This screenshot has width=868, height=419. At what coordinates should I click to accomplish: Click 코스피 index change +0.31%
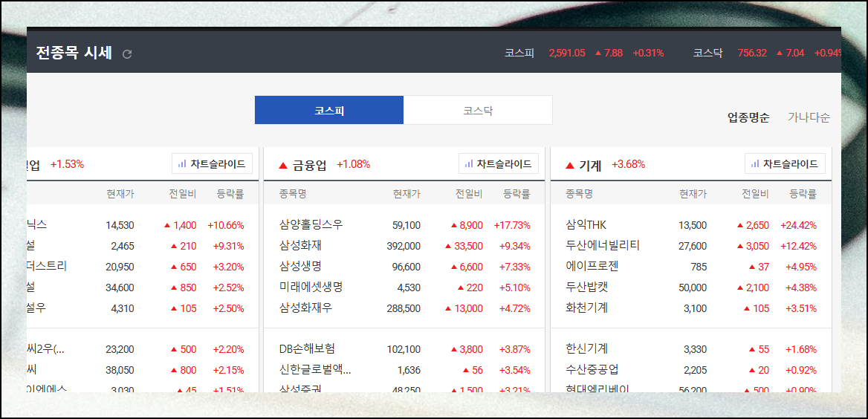click(x=648, y=53)
